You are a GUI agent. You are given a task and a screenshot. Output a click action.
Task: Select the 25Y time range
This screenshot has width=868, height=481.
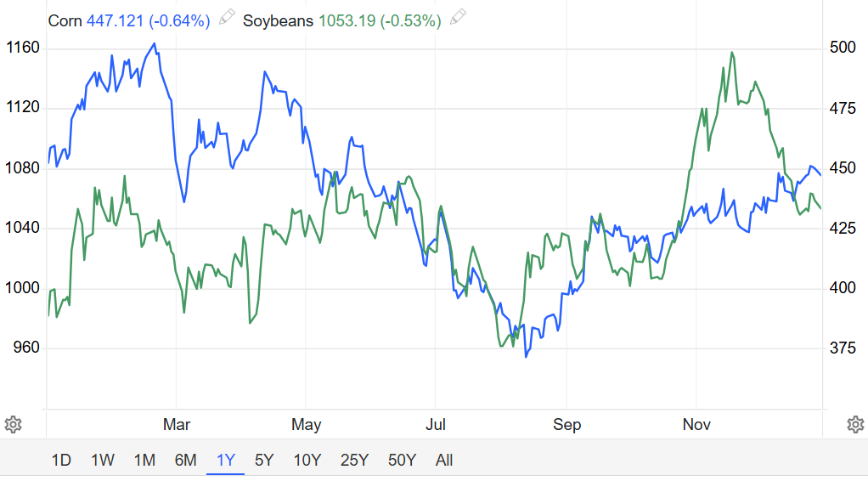(354, 461)
